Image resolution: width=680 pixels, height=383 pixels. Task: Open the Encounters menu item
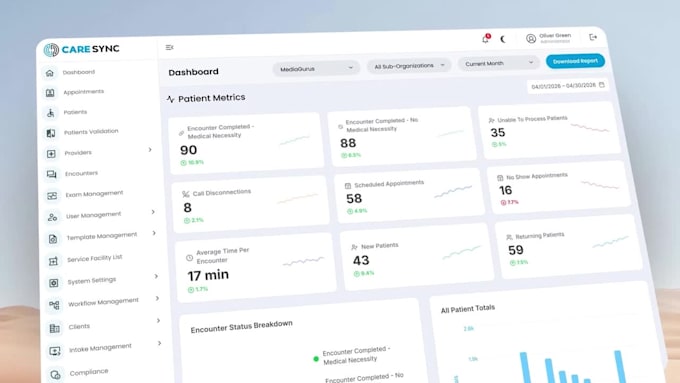tap(82, 173)
